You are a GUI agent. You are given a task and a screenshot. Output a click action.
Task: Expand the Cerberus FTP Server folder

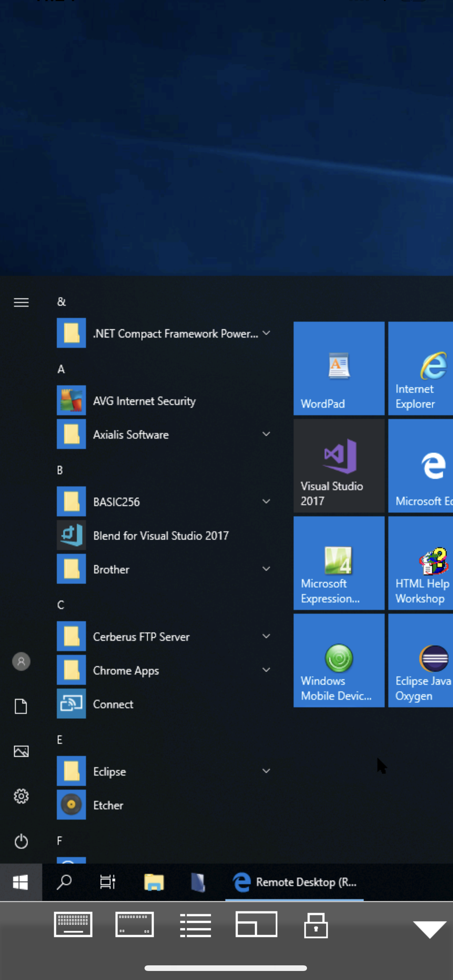pyautogui.click(x=266, y=636)
